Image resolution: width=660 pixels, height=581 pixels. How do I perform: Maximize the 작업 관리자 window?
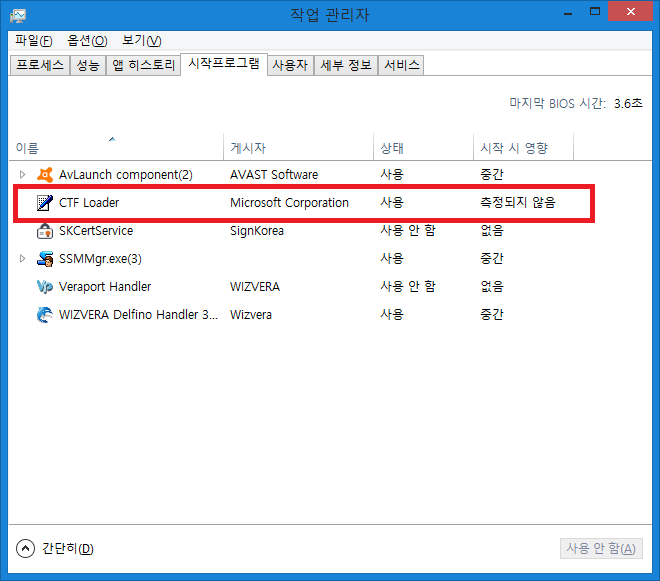coord(595,12)
